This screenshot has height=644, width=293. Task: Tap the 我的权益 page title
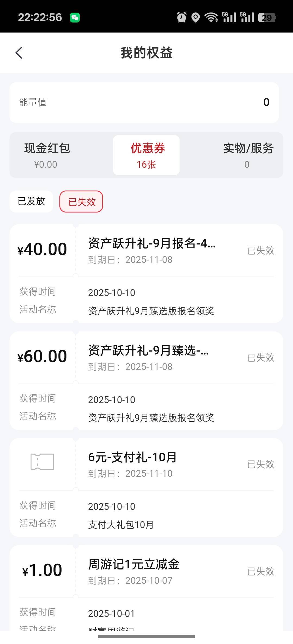click(x=146, y=53)
